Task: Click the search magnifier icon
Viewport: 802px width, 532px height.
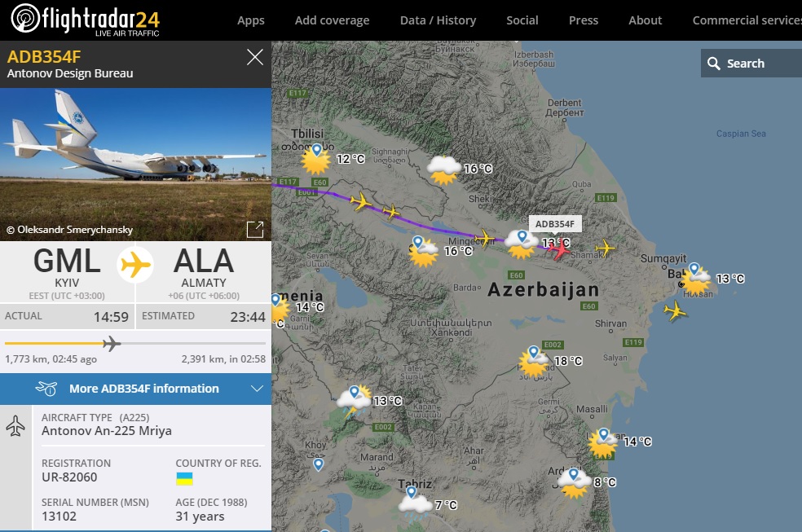Action: 713,64
